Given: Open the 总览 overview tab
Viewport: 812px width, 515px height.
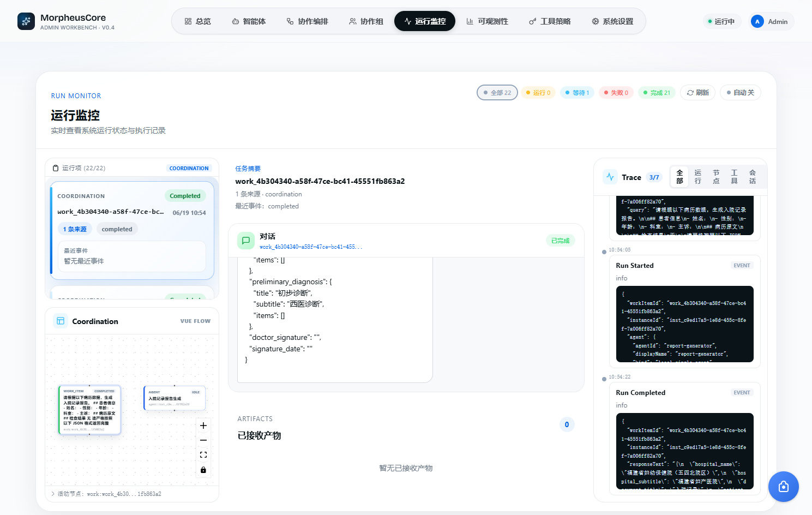Looking at the screenshot, I should [197, 21].
